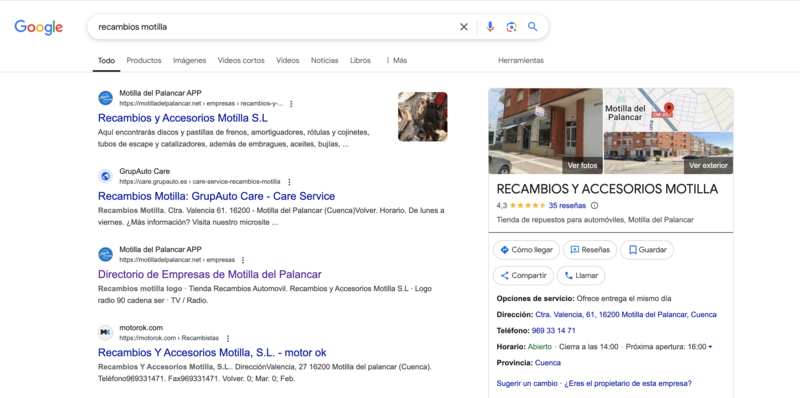Open Google Lens image search icon
The image size is (800, 398).
pyautogui.click(x=511, y=27)
